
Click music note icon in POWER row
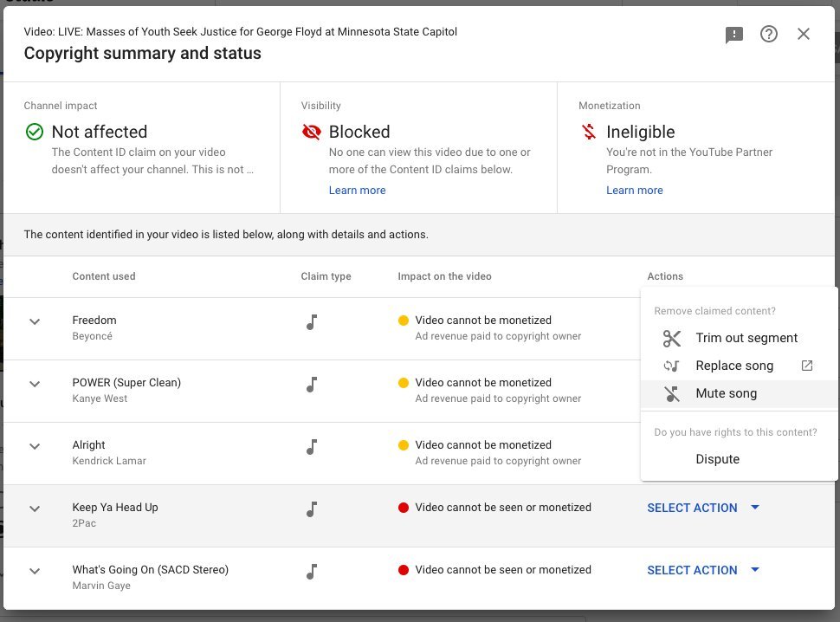(312, 385)
